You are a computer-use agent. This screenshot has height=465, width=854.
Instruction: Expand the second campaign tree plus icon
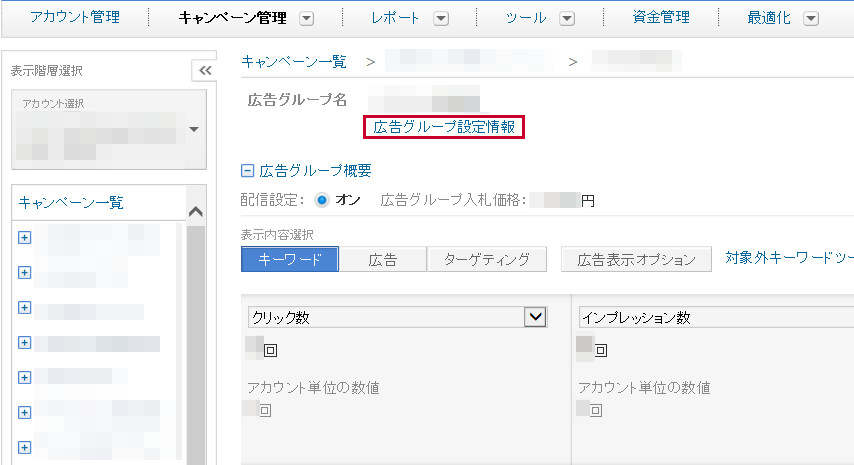point(25,272)
